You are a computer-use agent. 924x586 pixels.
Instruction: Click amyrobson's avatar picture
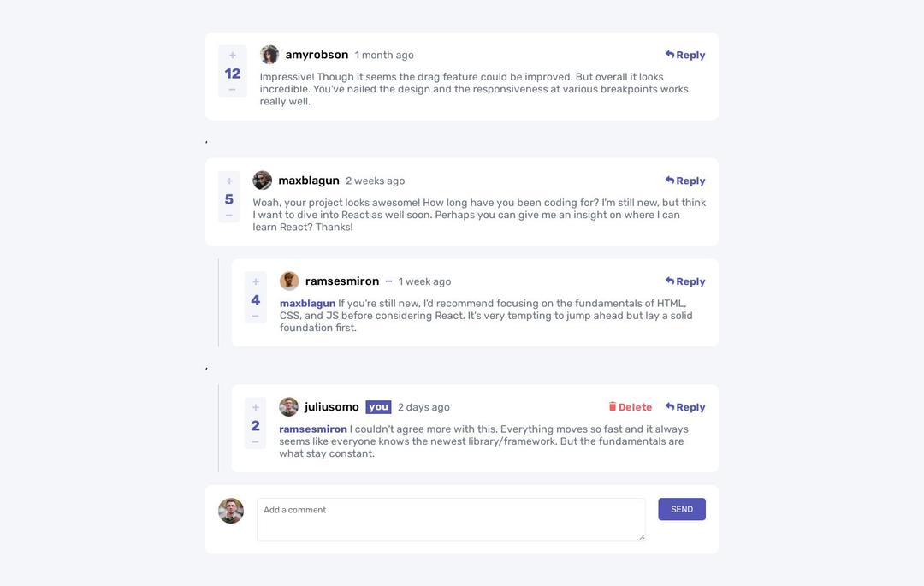[x=269, y=55]
